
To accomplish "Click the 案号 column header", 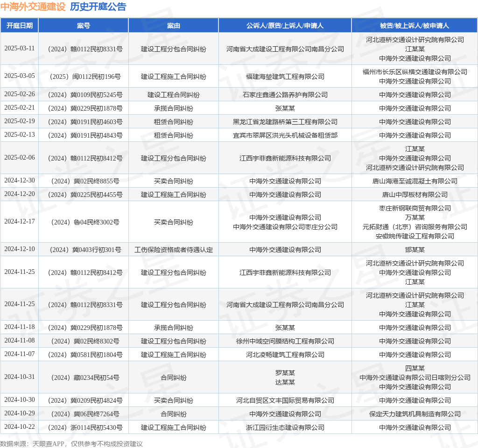I will click(x=84, y=26).
